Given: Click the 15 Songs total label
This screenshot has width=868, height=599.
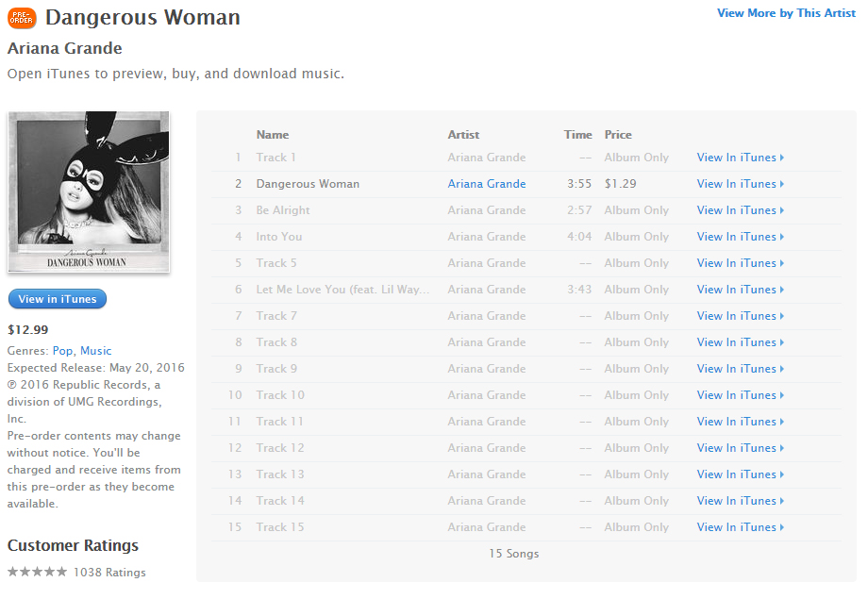Looking at the screenshot, I should click(513, 554).
